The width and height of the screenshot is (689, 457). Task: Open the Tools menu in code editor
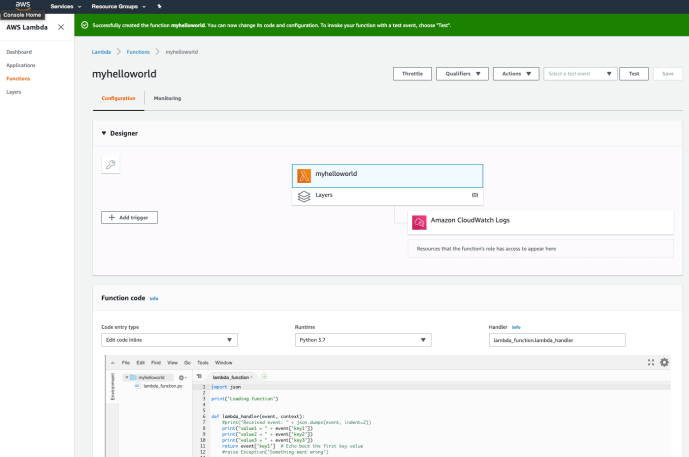pyautogui.click(x=202, y=362)
